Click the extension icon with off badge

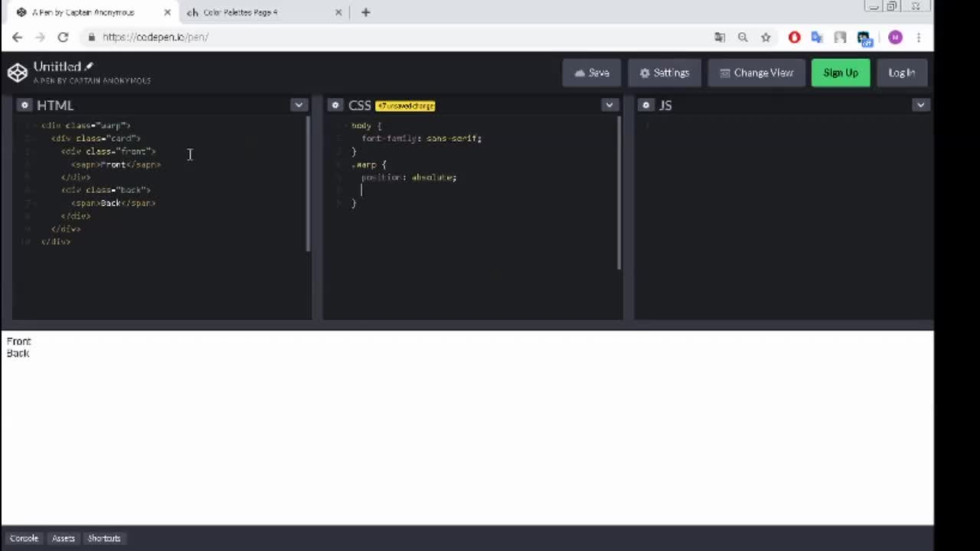click(x=864, y=37)
